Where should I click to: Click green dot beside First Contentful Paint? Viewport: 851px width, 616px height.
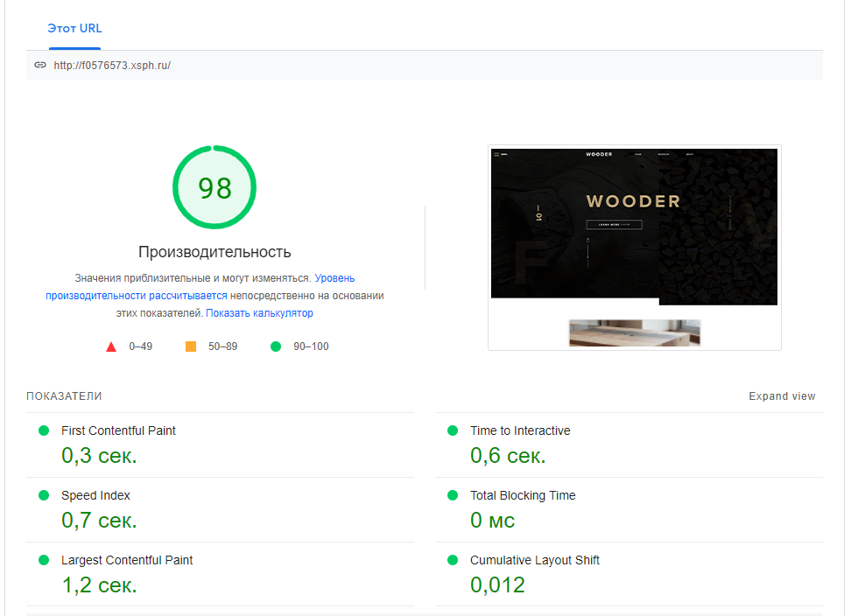coord(44,430)
